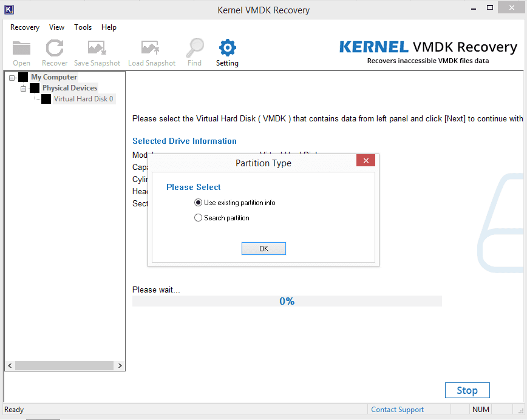Click the Please wait... status text
527x420 pixels.
coord(156,290)
